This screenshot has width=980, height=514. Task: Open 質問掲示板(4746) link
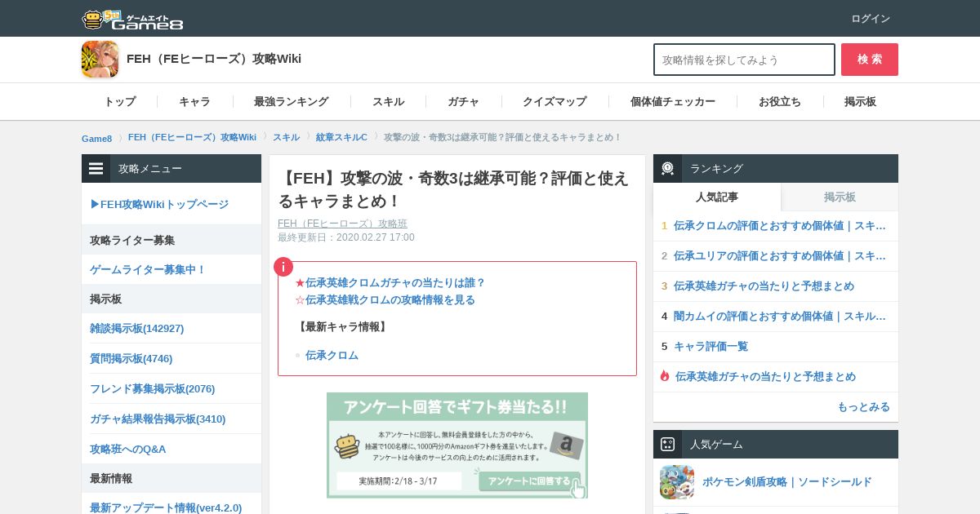pyautogui.click(x=131, y=359)
